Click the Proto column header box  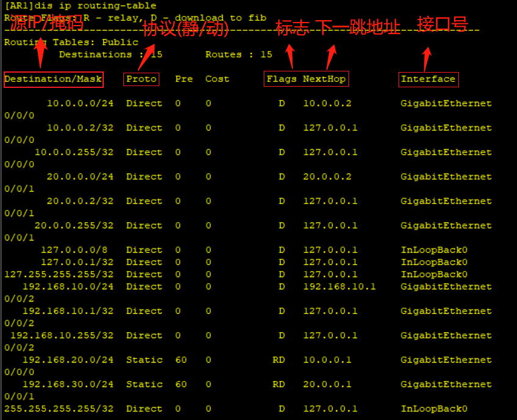(141, 79)
